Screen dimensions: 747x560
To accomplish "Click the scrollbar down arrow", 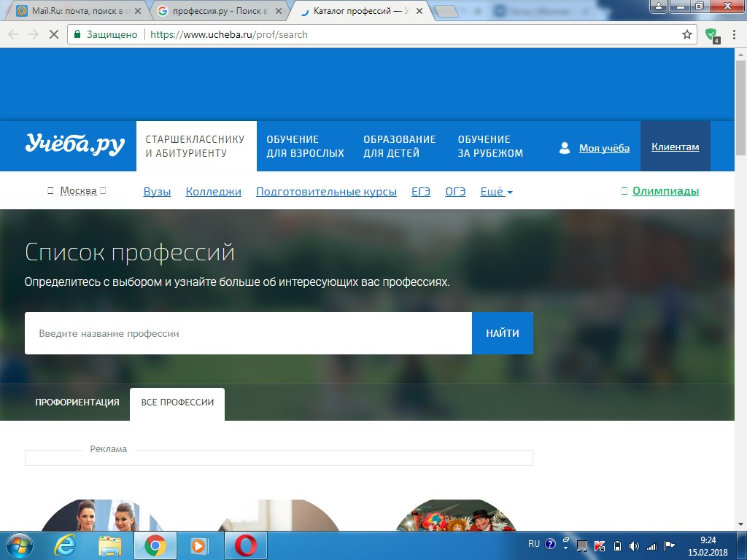I will click(x=740, y=524).
